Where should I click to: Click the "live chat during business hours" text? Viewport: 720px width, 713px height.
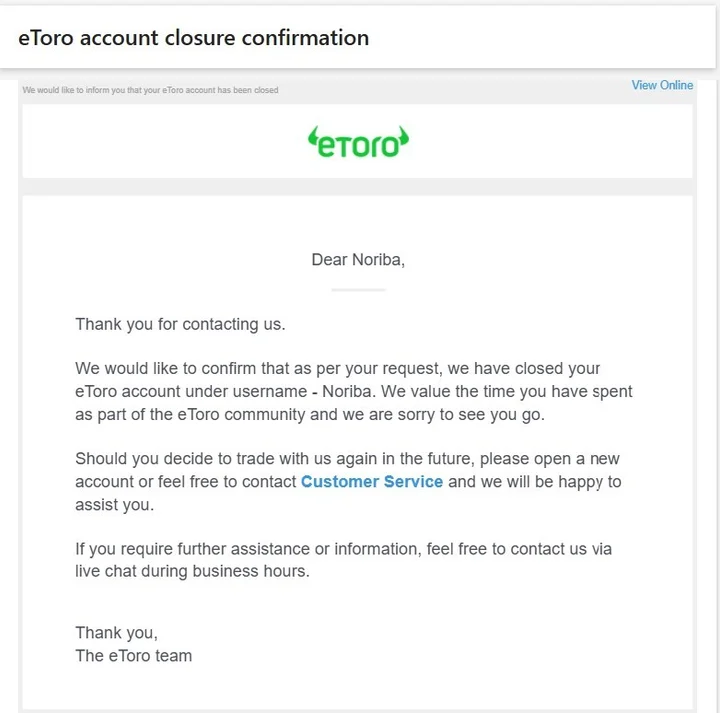click(x=192, y=572)
